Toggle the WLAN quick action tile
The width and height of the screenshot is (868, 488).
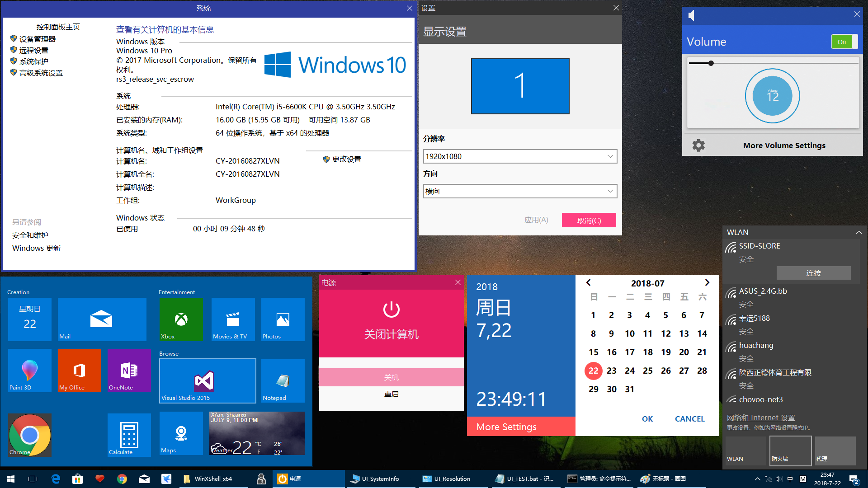[746, 450]
